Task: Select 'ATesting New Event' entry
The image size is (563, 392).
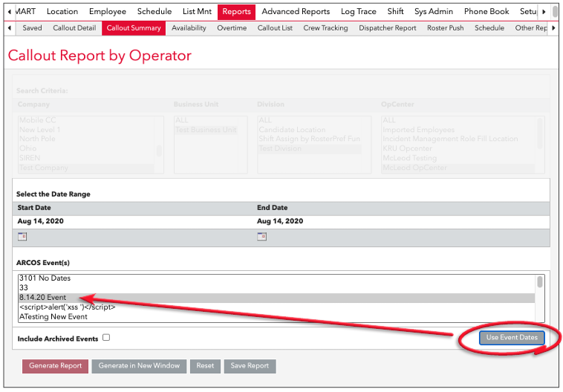Action: tap(276, 317)
